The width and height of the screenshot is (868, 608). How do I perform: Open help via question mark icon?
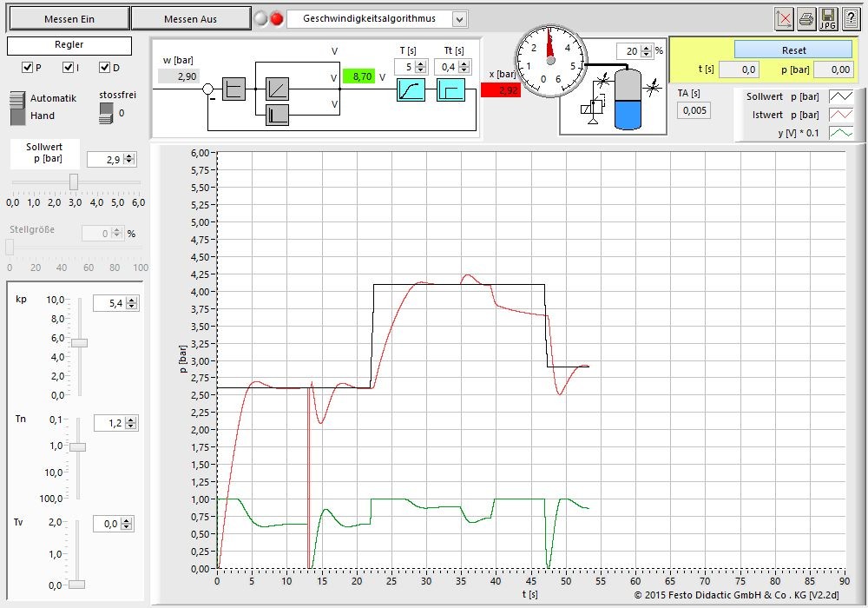click(x=850, y=18)
